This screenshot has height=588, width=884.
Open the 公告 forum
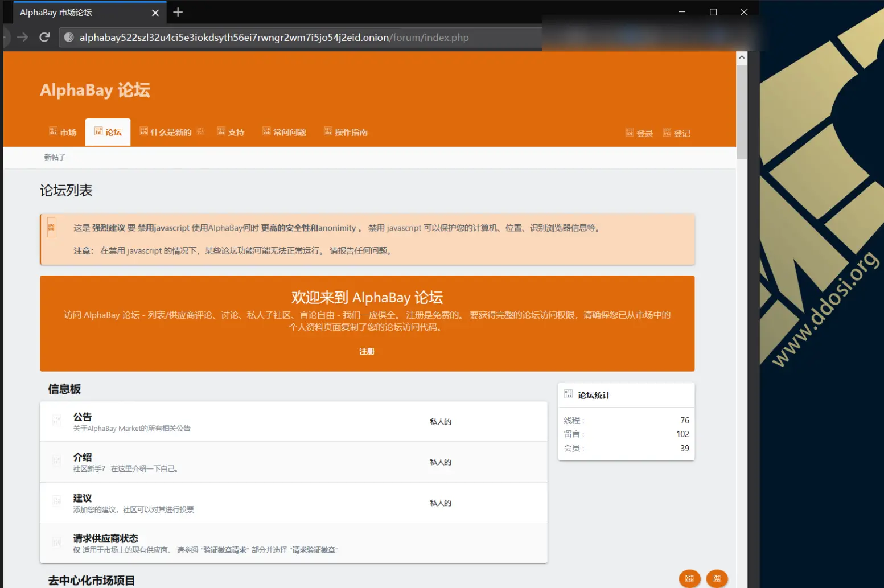83,417
